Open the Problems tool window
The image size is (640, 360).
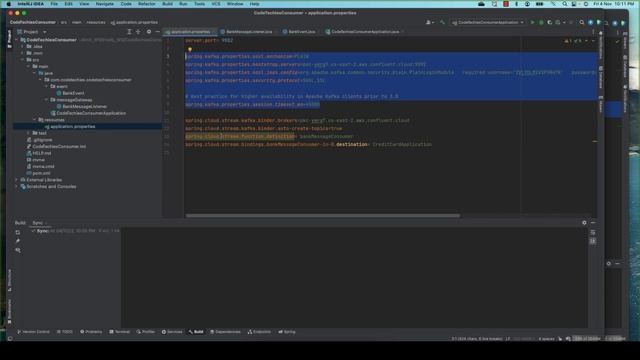(91, 332)
